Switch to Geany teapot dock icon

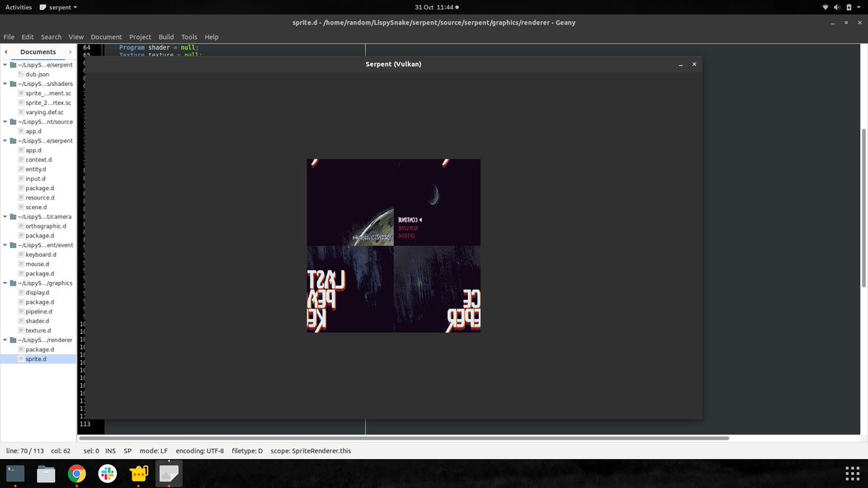point(138,474)
